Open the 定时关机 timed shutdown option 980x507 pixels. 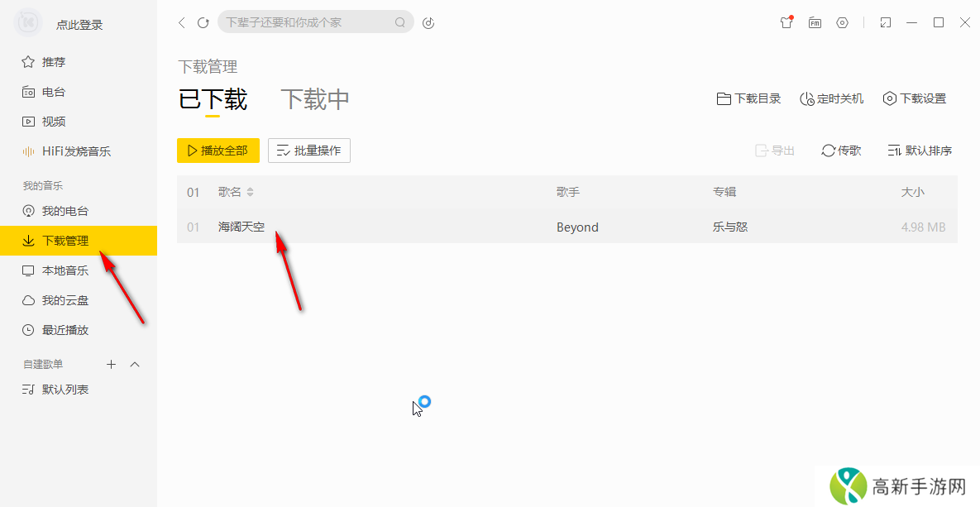pyautogui.click(x=831, y=98)
